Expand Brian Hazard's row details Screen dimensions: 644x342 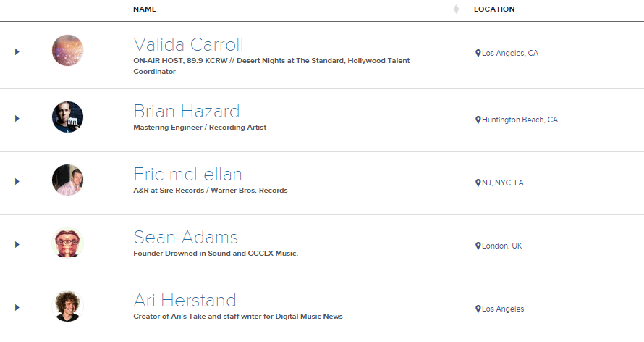pyautogui.click(x=17, y=118)
